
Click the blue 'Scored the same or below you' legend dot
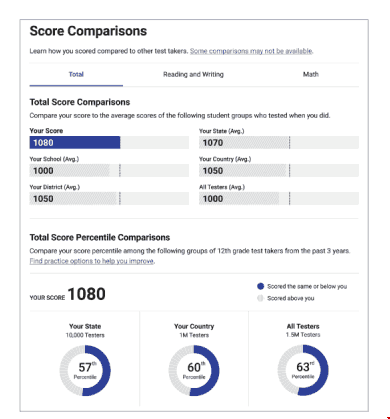(261, 286)
